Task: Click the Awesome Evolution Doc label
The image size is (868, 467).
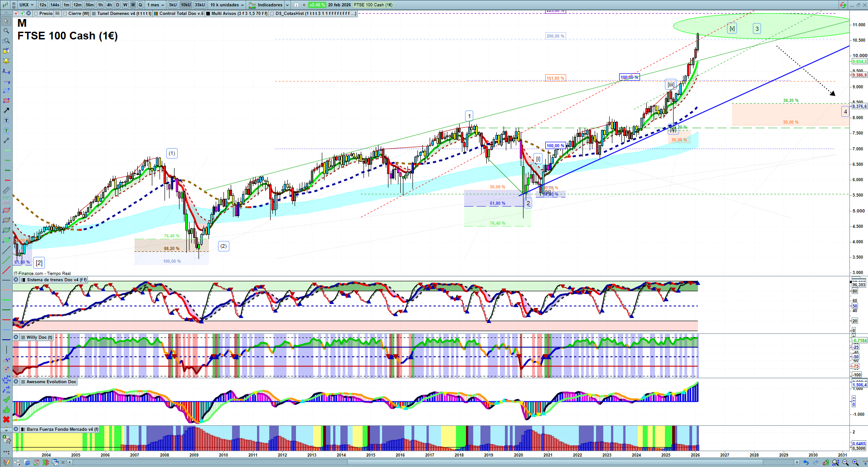Action: coord(51,382)
